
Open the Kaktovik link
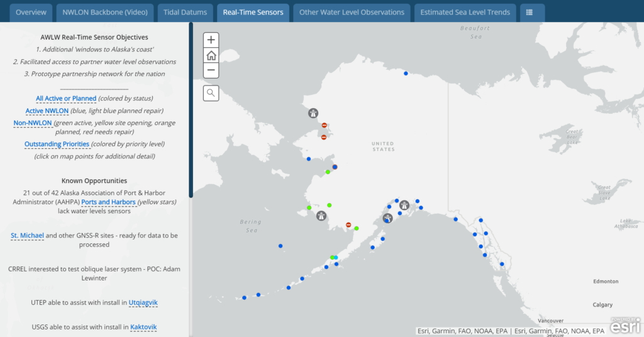[143, 327]
